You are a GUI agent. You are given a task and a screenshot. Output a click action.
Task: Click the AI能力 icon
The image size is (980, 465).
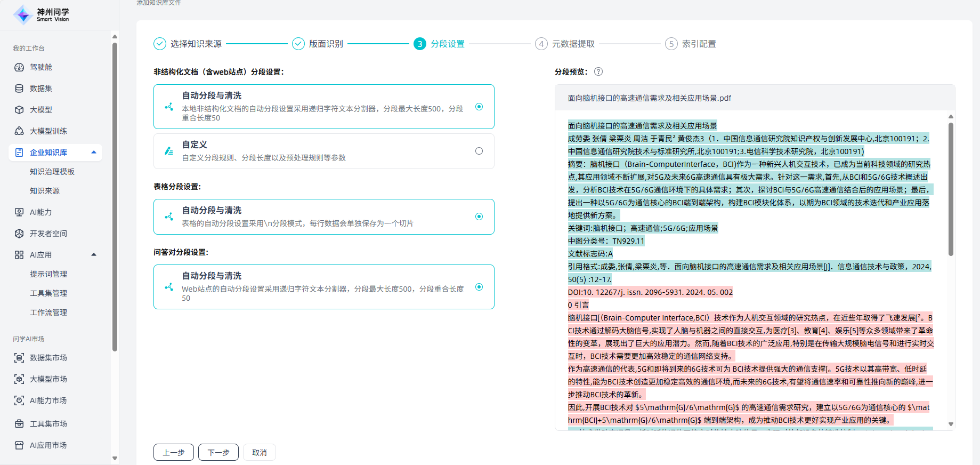19,212
